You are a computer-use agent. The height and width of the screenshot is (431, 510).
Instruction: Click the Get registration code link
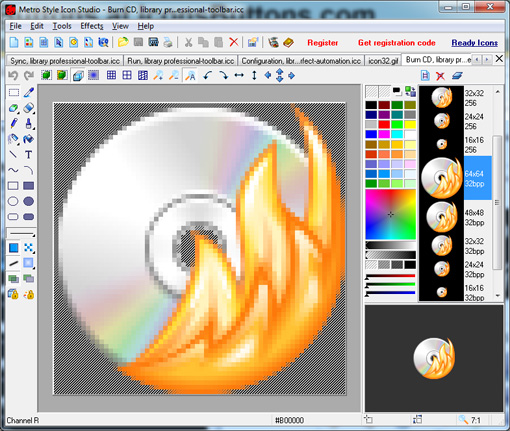[397, 43]
